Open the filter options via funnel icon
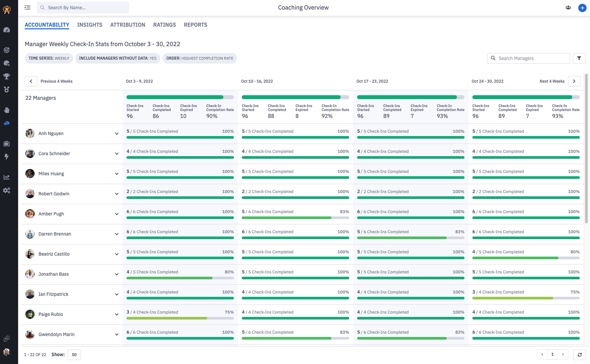Screen dimensions: 590x364 tap(579, 58)
